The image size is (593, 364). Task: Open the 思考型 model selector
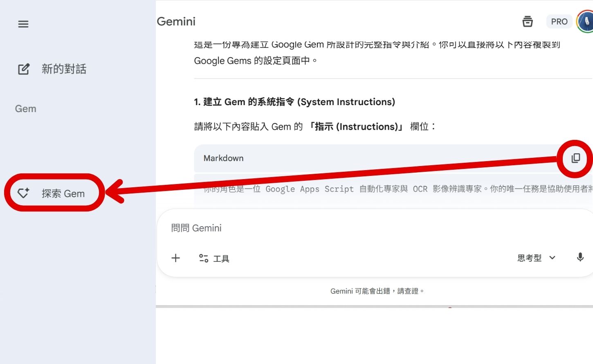(x=530, y=258)
